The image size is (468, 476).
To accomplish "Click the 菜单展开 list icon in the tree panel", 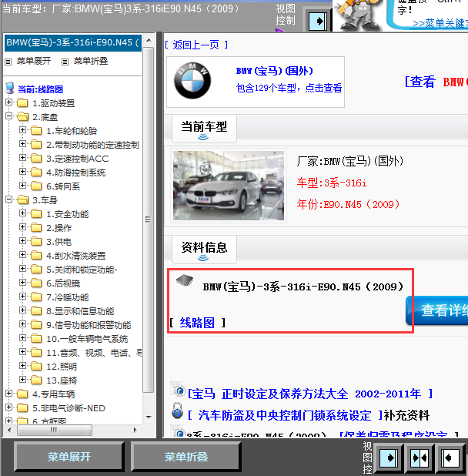I will (x=8, y=62).
